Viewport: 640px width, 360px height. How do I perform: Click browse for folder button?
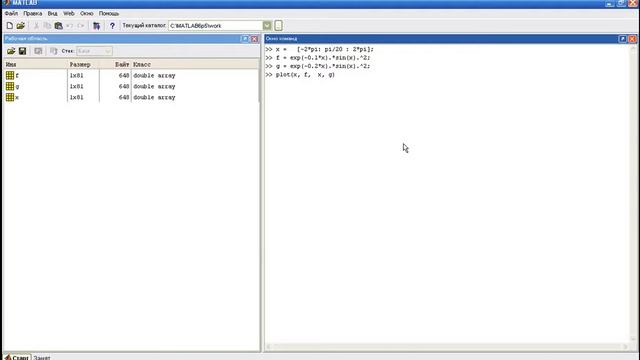[278, 26]
